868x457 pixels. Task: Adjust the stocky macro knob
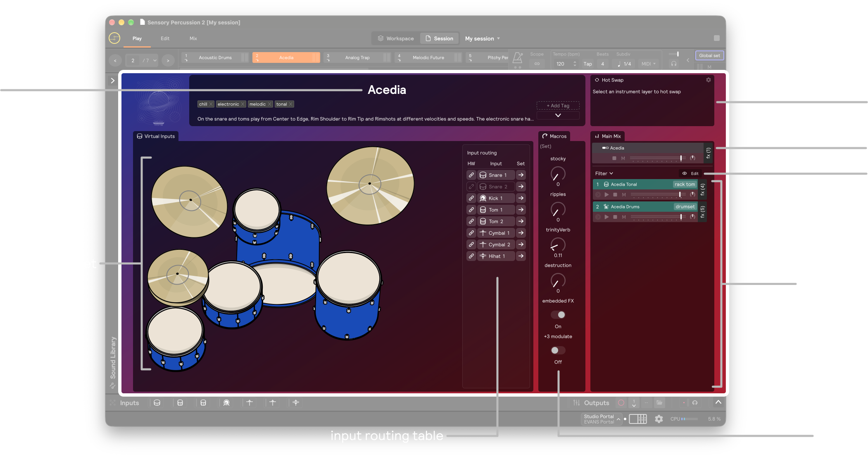(x=558, y=174)
